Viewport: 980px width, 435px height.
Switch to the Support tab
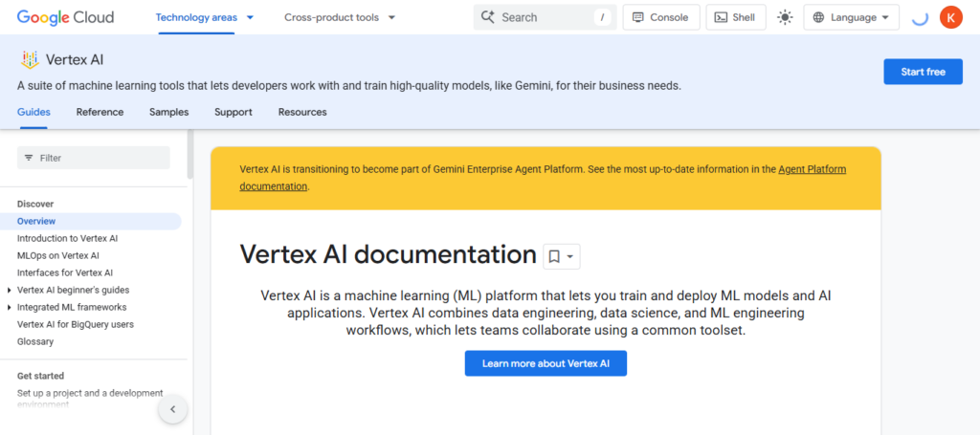click(234, 113)
